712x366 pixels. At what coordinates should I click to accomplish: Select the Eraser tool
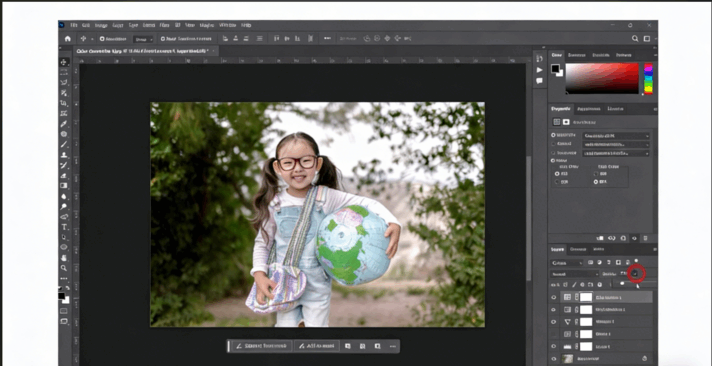(x=64, y=175)
